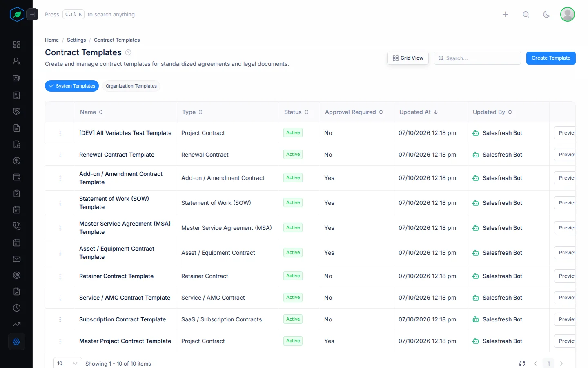588x368 pixels.
Task: Preview the Subscription Contract Template row
Action: [x=565, y=319]
